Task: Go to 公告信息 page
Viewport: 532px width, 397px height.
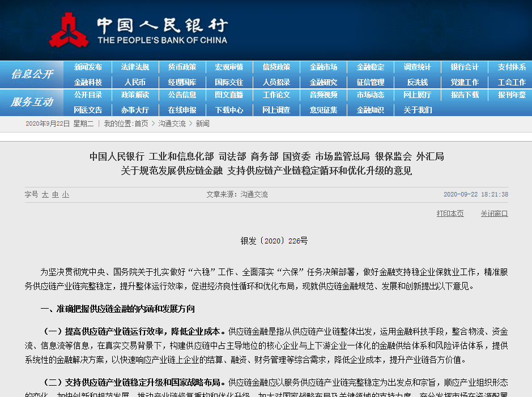Action: tap(182, 95)
